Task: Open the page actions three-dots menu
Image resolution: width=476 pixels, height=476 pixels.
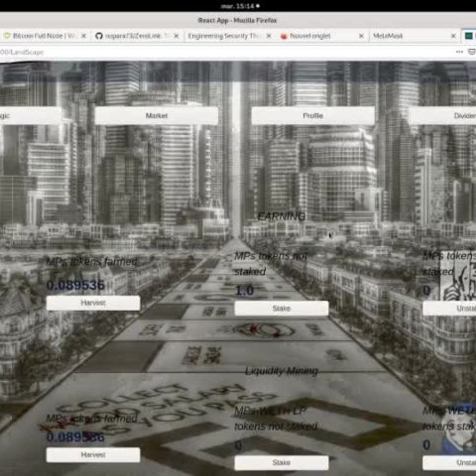Action: pos(459,52)
